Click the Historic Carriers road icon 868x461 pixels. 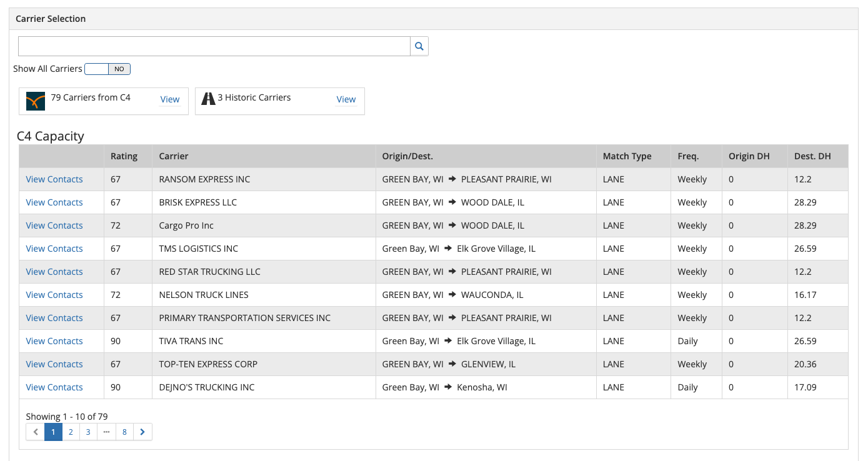[x=208, y=99]
